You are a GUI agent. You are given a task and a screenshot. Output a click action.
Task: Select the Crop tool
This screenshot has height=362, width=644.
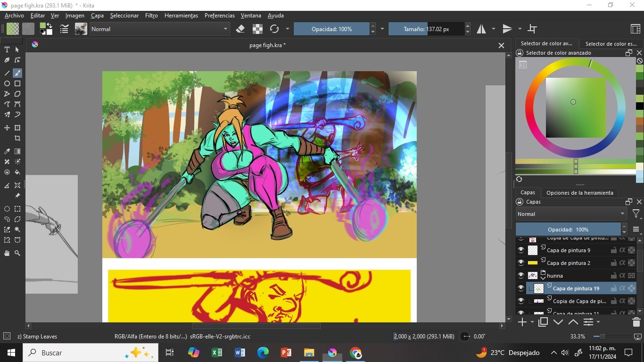[17, 138]
